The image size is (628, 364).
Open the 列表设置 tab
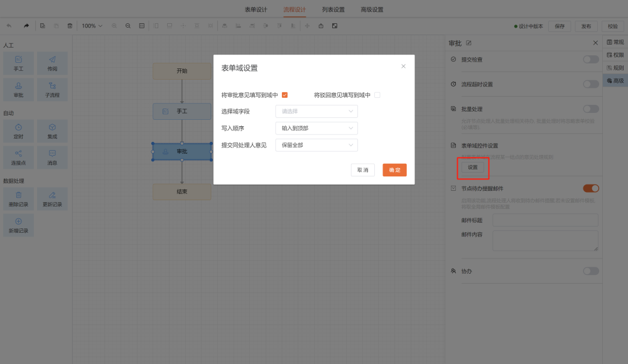[333, 9]
